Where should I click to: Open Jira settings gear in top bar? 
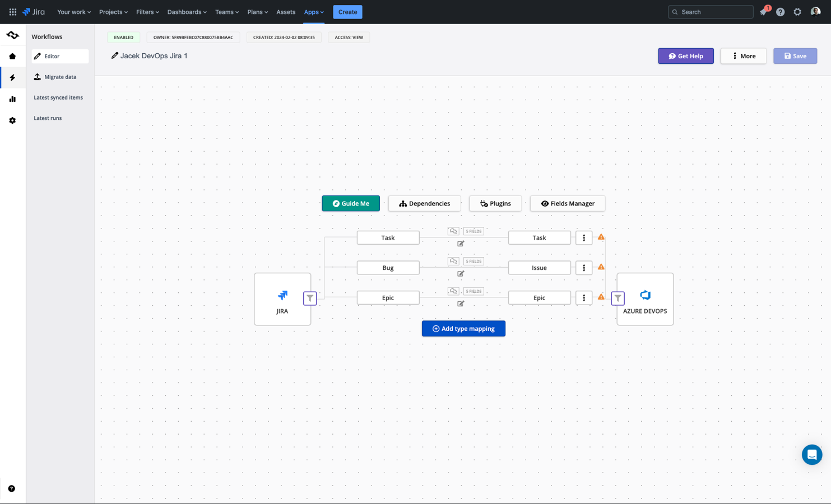click(797, 12)
